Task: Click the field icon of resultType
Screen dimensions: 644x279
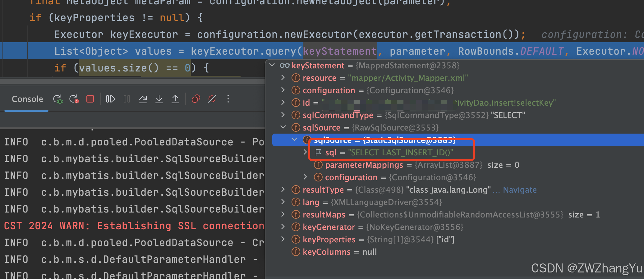Action: click(296, 190)
